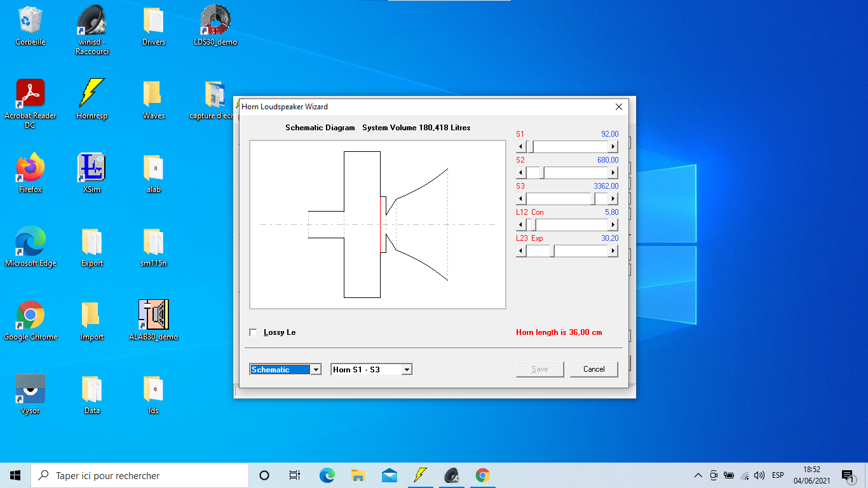Select the Data folder icon
The width and height of the screenshot is (868, 488).
point(92,393)
